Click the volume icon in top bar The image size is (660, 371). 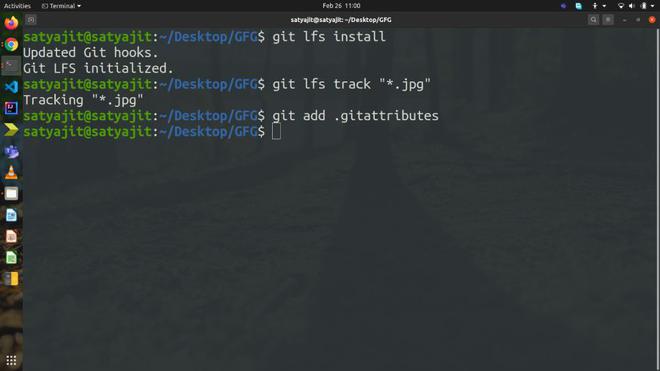[631, 6]
